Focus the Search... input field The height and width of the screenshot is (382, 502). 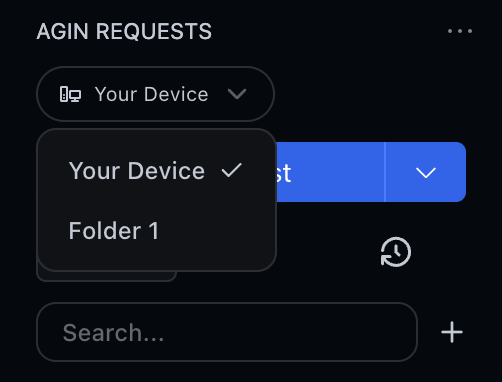227,332
